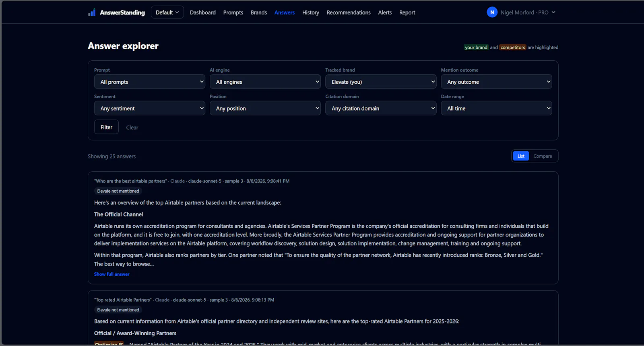
Task: Open the History page
Action: click(311, 12)
